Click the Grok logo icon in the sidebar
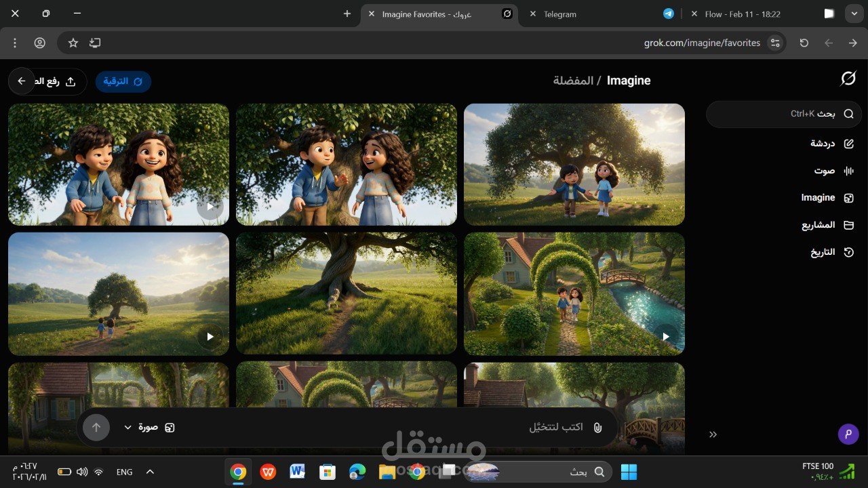 [848, 79]
